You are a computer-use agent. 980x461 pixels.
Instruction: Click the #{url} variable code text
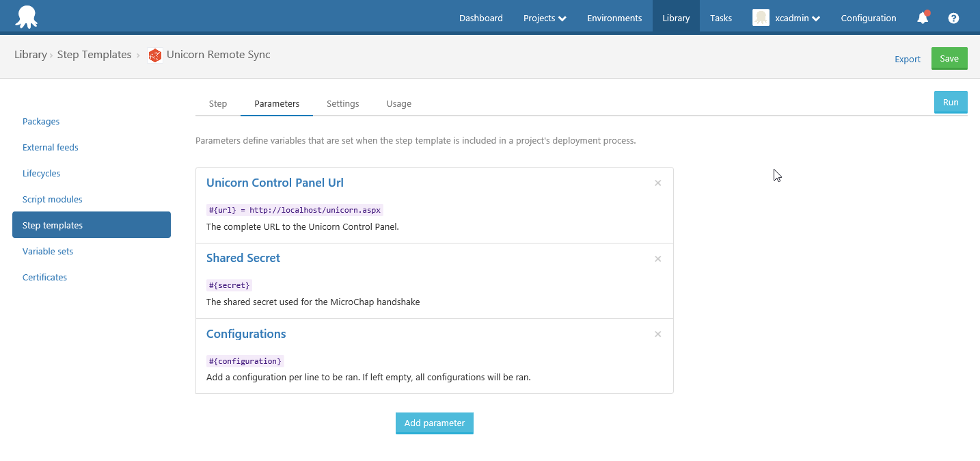tap(295, 210)
